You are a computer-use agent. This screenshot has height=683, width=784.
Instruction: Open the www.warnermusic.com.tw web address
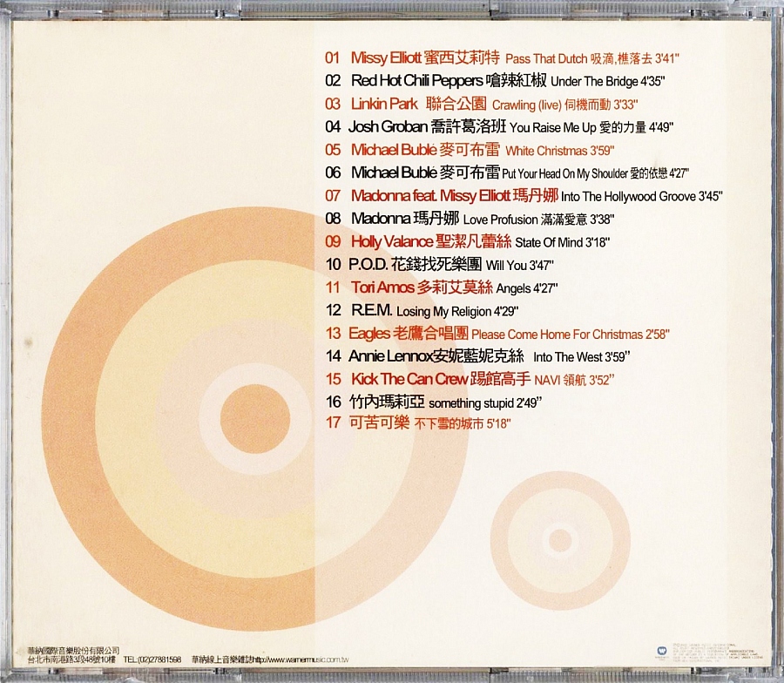301,660
